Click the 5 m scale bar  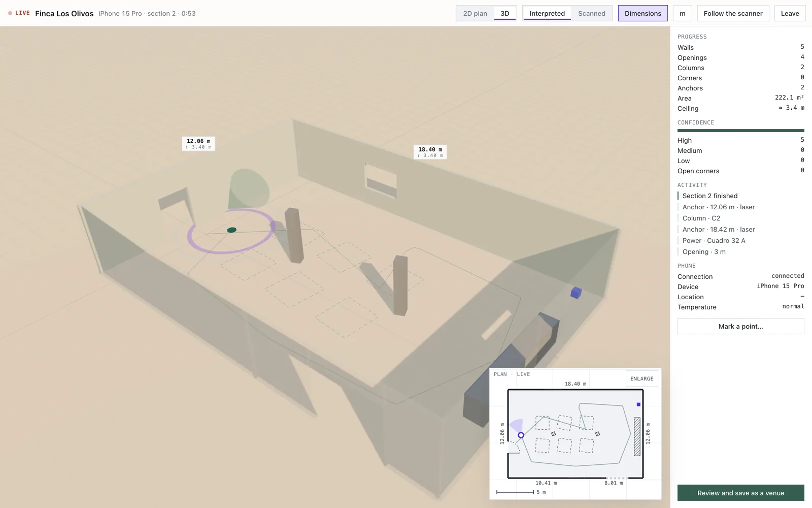click(x=521, y=492)
